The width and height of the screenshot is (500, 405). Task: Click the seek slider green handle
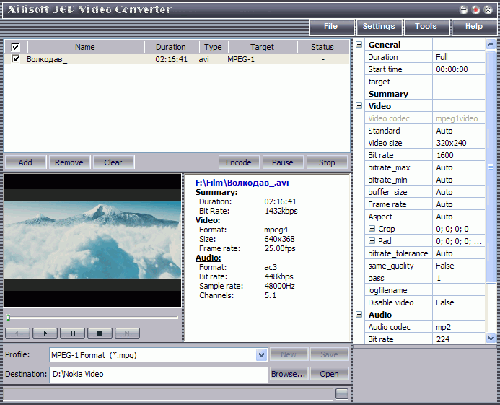tap(8, 318)
